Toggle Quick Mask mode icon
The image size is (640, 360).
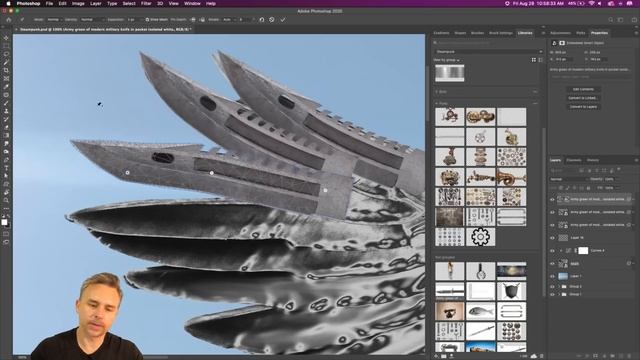tap(6, 234)
